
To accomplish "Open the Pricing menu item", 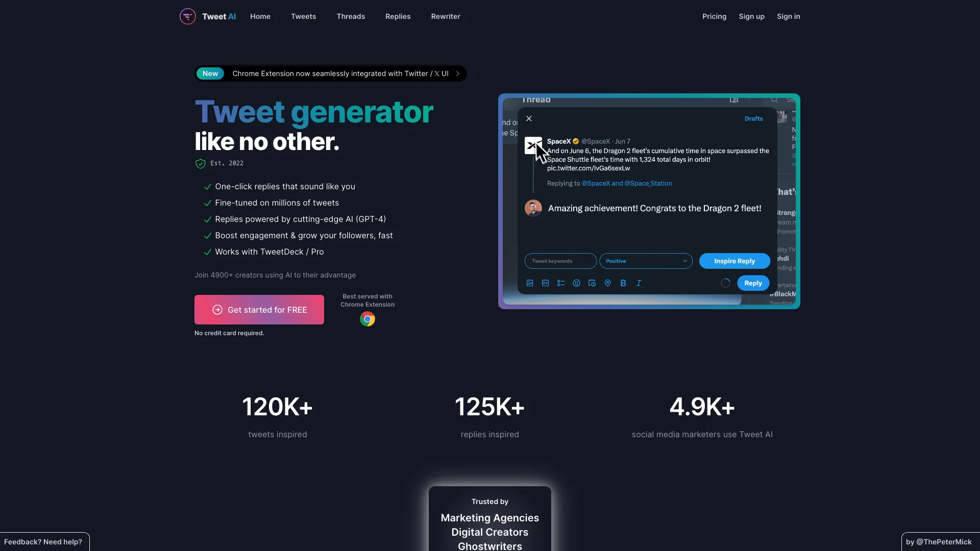I will click(714, 16).
